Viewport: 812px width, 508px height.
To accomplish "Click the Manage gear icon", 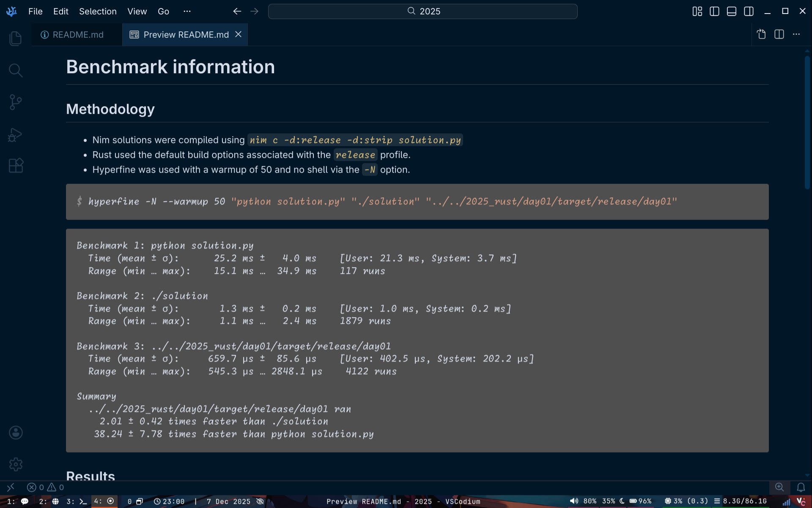I will click(16, 464).
